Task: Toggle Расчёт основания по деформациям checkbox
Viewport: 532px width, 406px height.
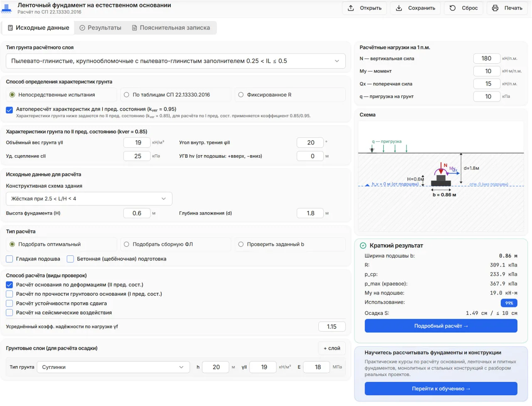Action: (x=9, y=285)
